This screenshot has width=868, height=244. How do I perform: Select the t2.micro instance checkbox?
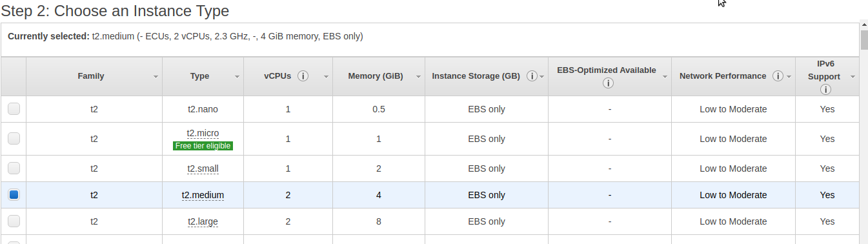click(x=14, y=139)
